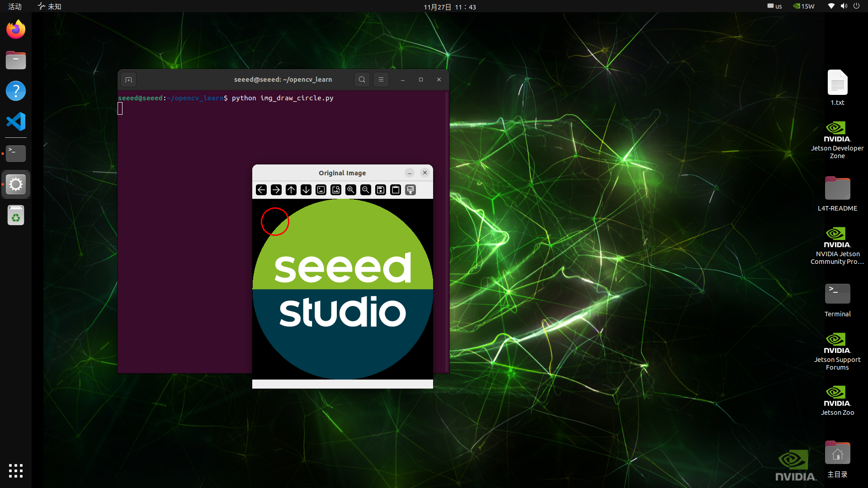Open Help from the dock
The width and height of the screenshot is (868, 488).
point(16,91)
